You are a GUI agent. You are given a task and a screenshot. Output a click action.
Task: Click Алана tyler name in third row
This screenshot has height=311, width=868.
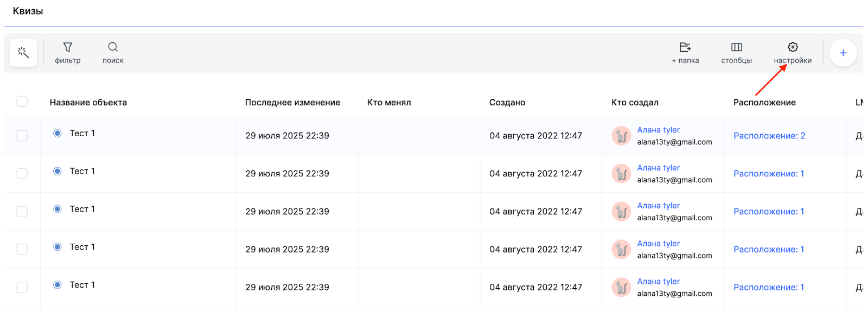658,206
